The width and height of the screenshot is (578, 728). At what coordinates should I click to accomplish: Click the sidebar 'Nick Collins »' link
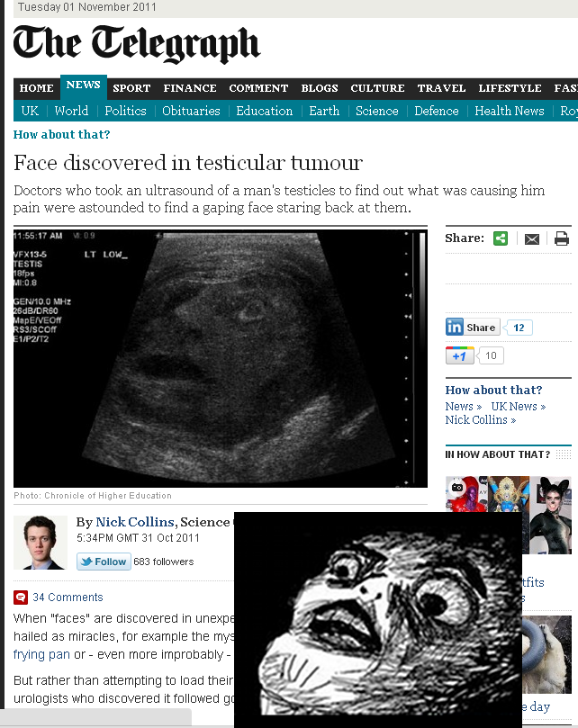tap(481, 420)
